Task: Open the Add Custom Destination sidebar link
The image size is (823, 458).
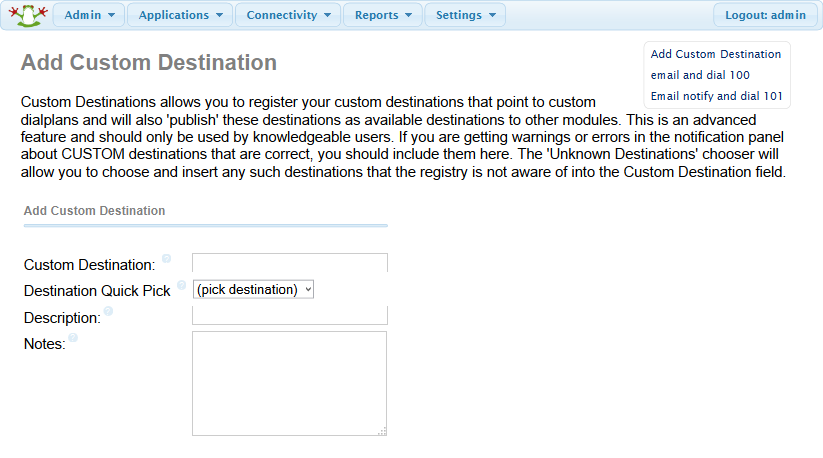Action: click(x=716, y=54)
